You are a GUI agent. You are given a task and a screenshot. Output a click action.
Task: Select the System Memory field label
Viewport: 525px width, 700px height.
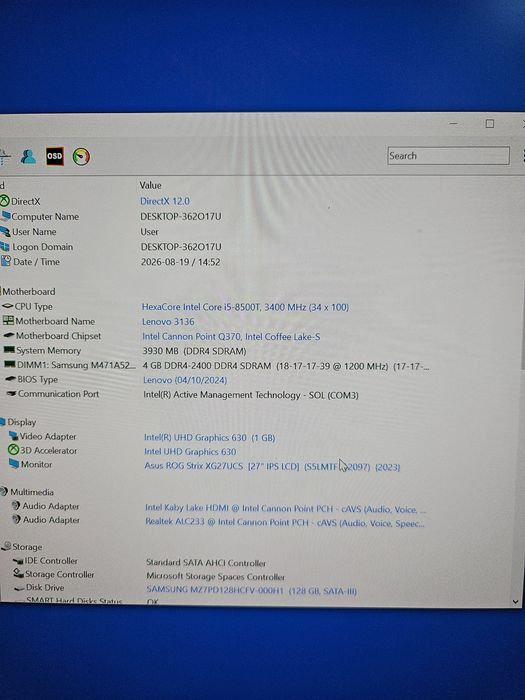tap(49, 350)
